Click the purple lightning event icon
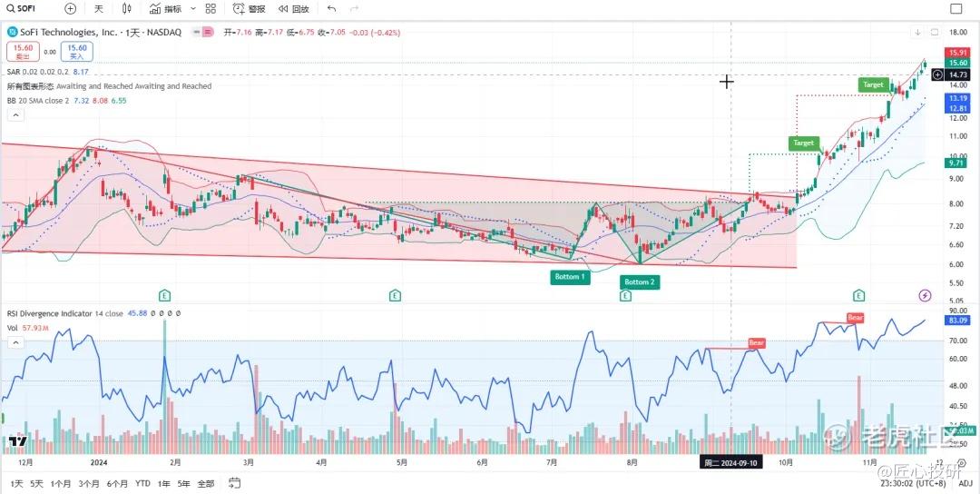The image size is (980, 494). [925, 295]
